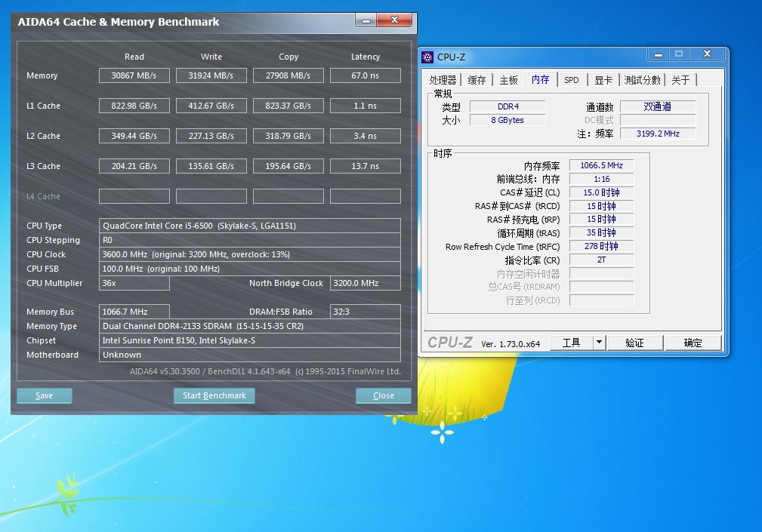Click the Memory Read result field
Screen dimensions: 762x532
(134, 75)
